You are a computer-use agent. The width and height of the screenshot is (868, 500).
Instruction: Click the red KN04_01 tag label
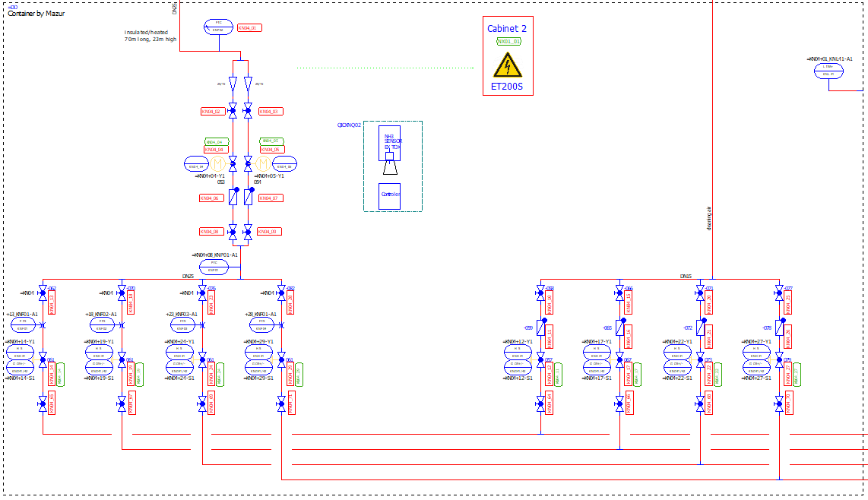point(249,28)
